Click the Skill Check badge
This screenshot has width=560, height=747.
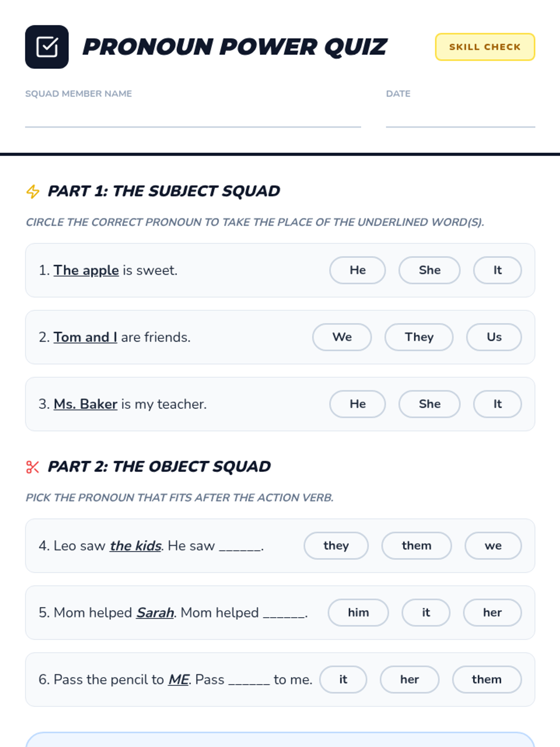click(x=485, y=47)
